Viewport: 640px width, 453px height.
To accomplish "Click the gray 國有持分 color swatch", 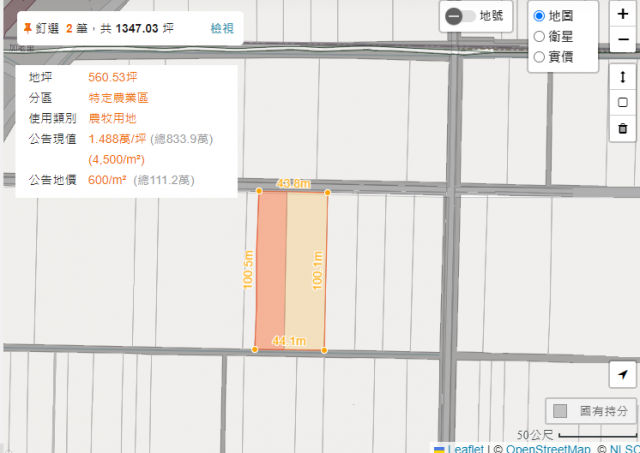I will pos(560,411).
